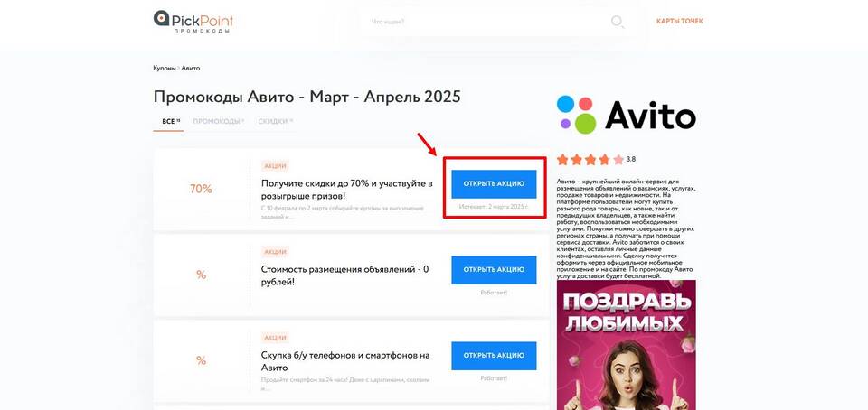This screenshot has height=410, width=868.
Task: Click the third rating star
Action: pyautogui.click(x=590, y=160)
